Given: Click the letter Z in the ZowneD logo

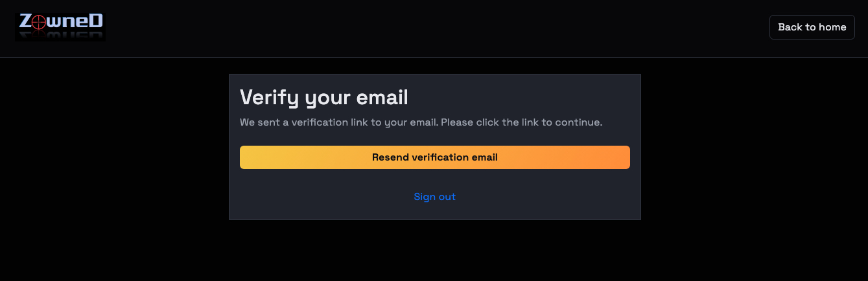Looking at the screenshot, I should pos(25,22).
